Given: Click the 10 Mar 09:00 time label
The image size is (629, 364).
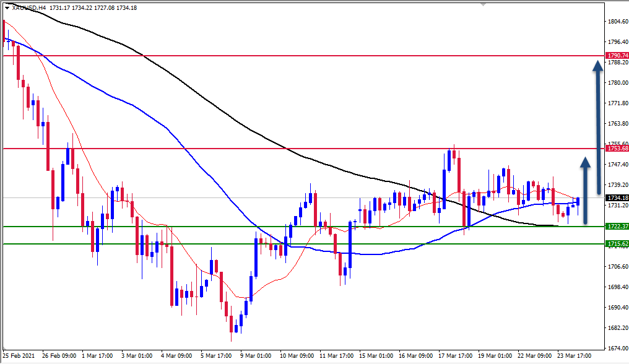Looking at the screenshot, I should tap(297, 355).
